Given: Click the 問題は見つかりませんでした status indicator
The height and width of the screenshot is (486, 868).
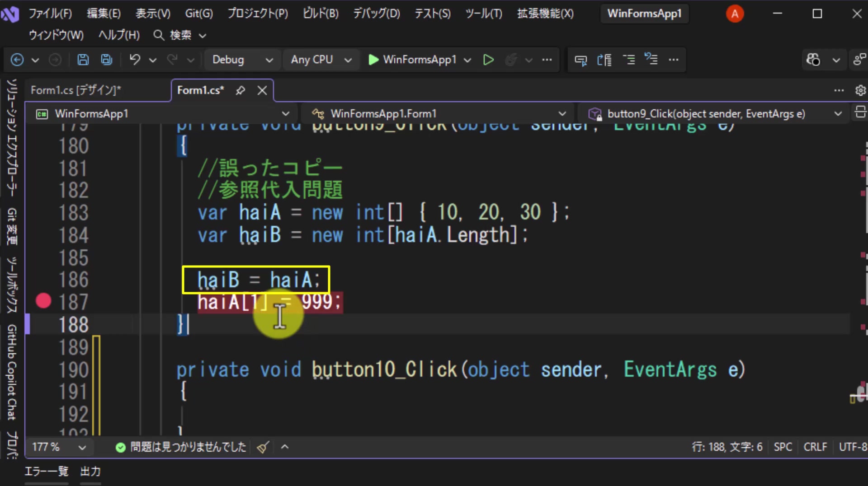Looking at the screenshot, I should (181, 447).
